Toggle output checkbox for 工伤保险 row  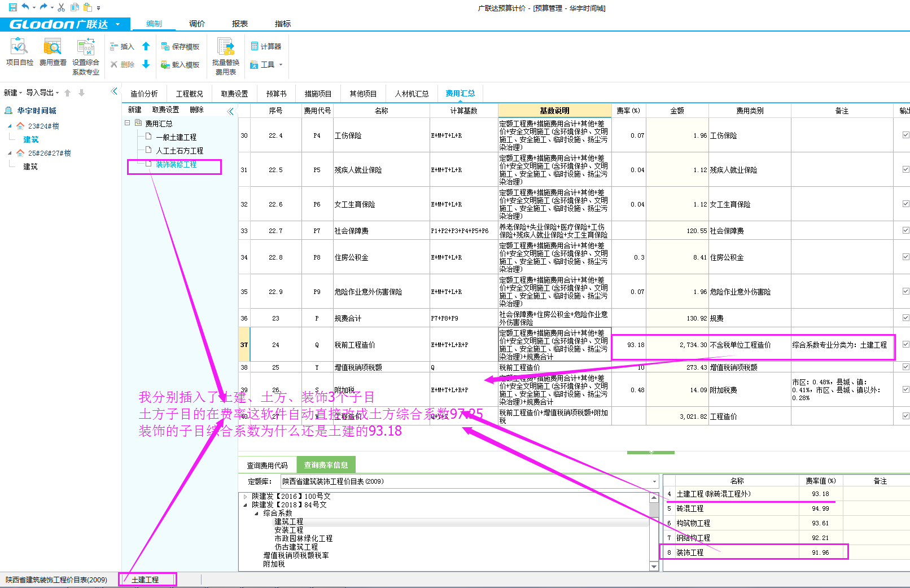(905, 135)
